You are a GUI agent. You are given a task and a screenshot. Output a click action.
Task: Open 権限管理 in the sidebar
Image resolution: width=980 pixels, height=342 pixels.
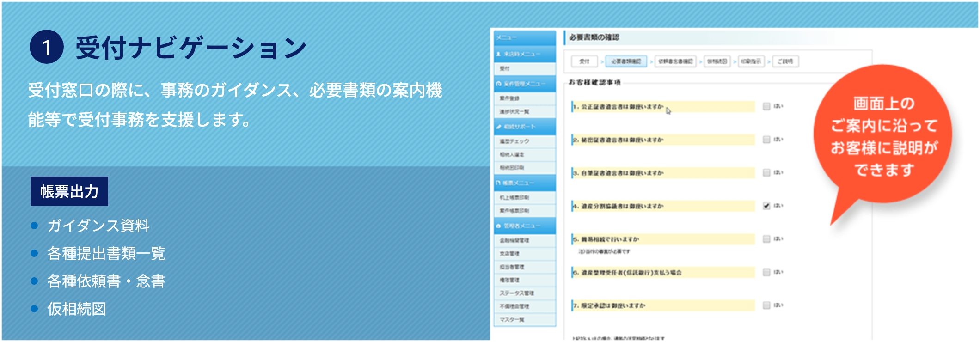coord(525,280)
